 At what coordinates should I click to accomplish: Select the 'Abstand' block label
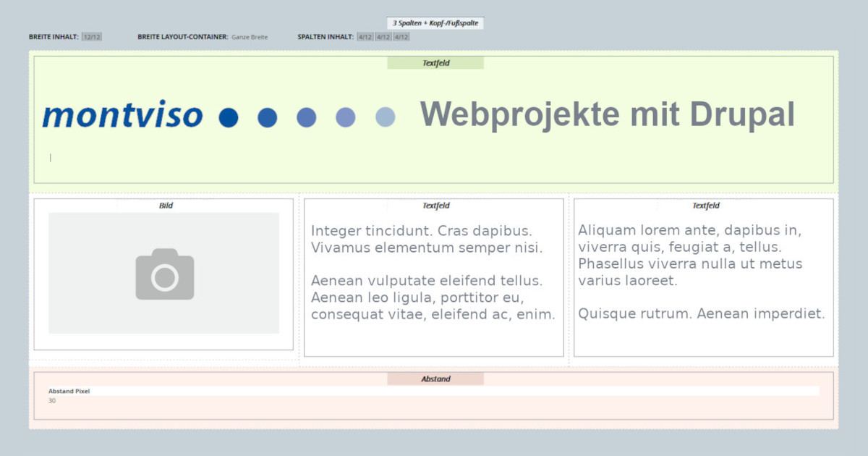435,379
